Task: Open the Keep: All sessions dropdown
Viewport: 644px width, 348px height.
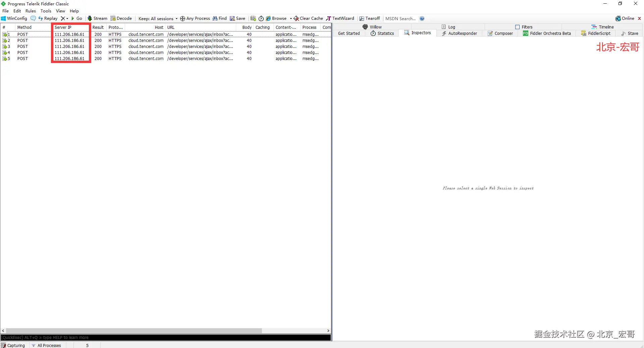Action: [158, 18]
